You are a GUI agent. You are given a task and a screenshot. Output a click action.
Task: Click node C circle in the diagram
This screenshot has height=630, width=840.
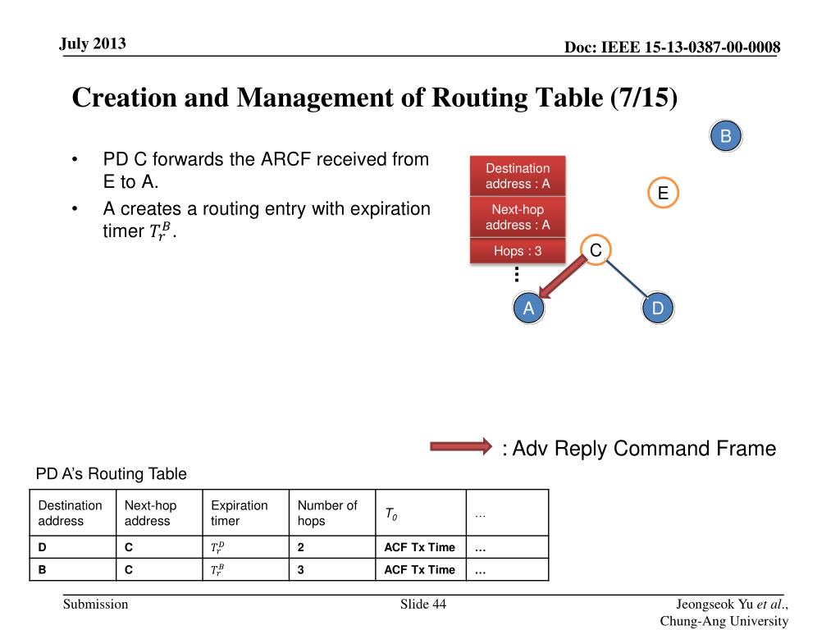pyautogui.click(x=596, y=249)
